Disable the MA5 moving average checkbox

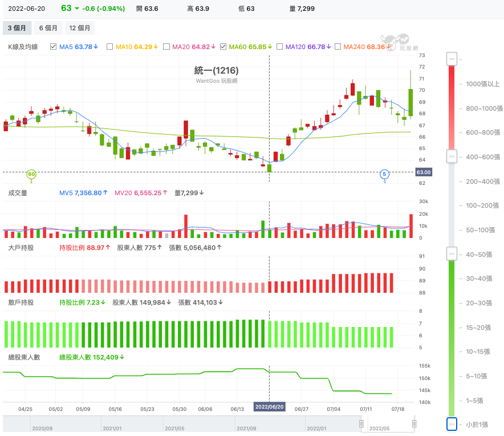coord(54,47)
